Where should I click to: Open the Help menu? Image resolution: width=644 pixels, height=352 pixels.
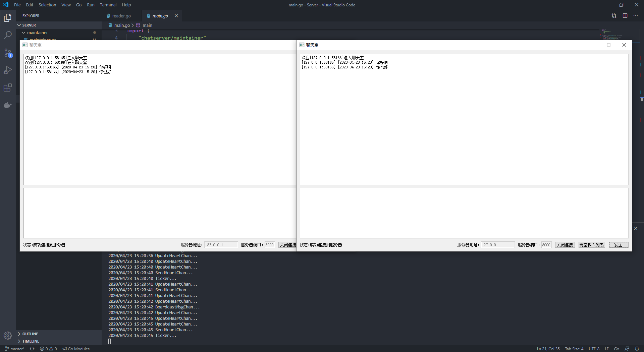[126, 5]
